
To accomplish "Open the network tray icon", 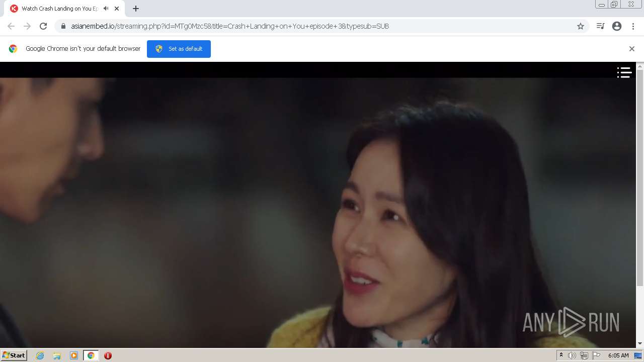I will (584, 355).
